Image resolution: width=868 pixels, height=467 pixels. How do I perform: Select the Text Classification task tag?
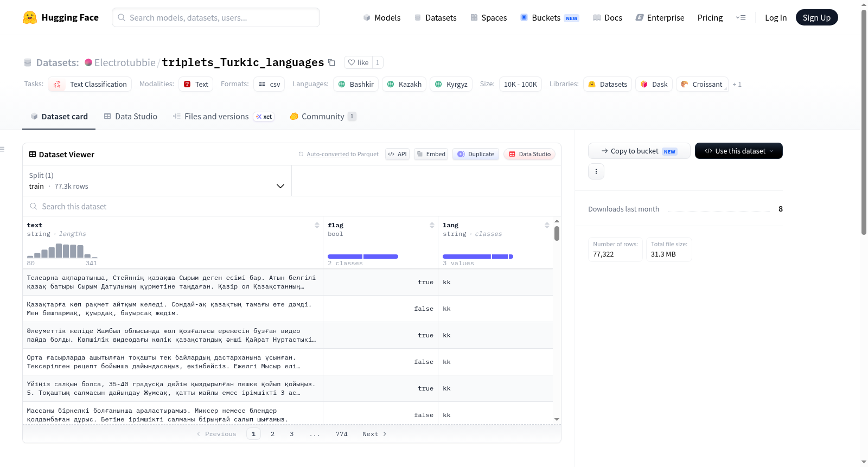click(90, 84)
